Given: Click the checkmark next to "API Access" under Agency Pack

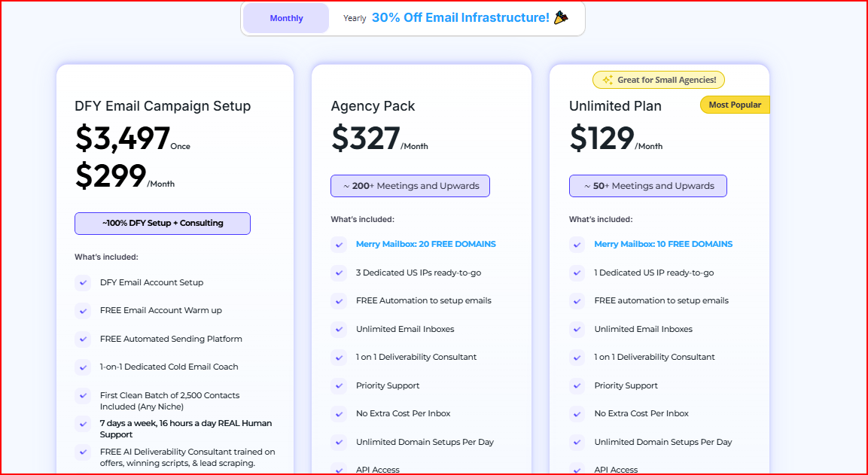Looking at the screenshot, I should [339, 468].
